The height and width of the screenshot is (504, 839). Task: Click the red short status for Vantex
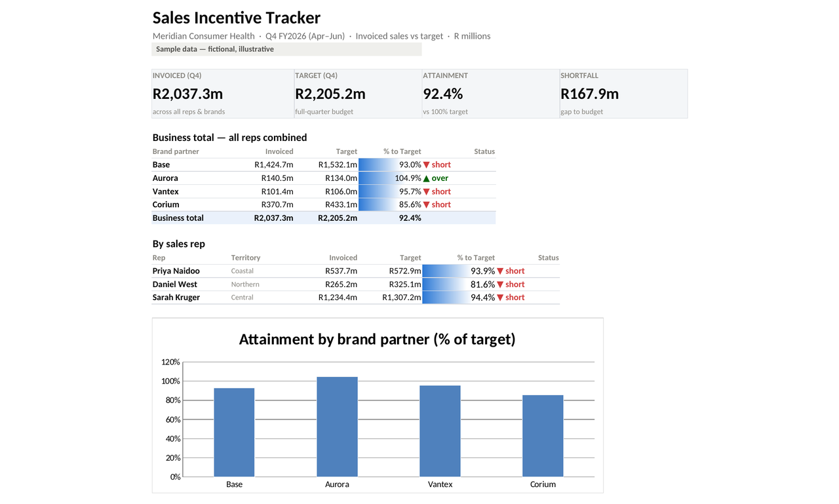pyautogui.click(x=437, y=191)
